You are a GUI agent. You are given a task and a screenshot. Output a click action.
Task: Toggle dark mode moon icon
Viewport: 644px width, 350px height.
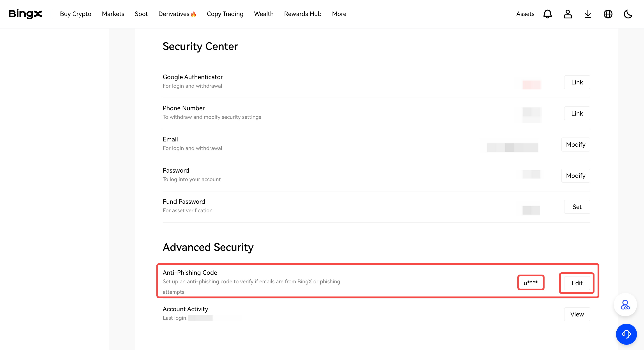(628, 14)
